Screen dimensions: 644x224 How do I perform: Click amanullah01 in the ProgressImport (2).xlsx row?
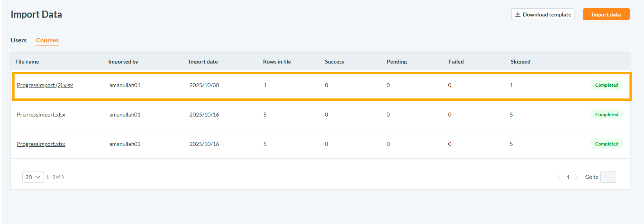125,85
